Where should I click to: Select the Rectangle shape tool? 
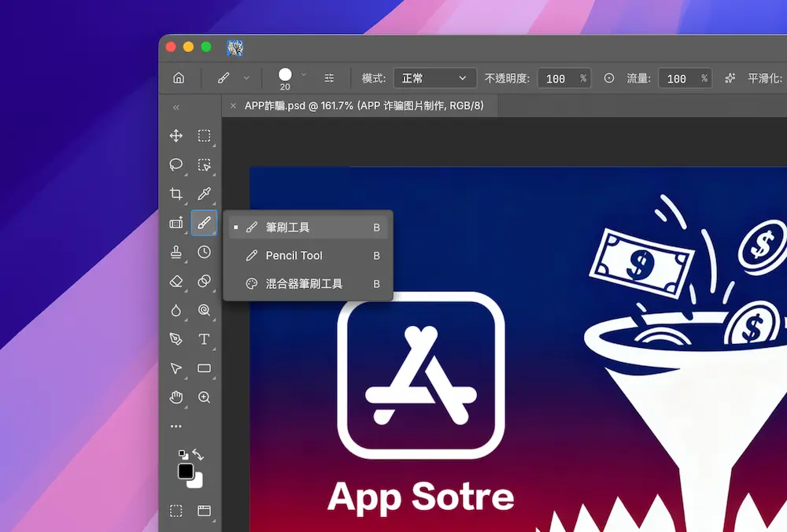click(205, 368)
